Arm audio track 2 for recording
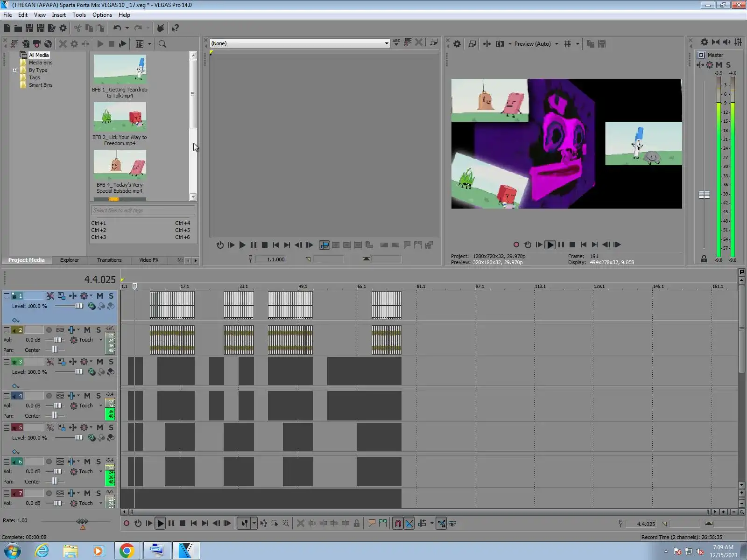The width and height of the screenshot is (747, 560). pos(49,330)
